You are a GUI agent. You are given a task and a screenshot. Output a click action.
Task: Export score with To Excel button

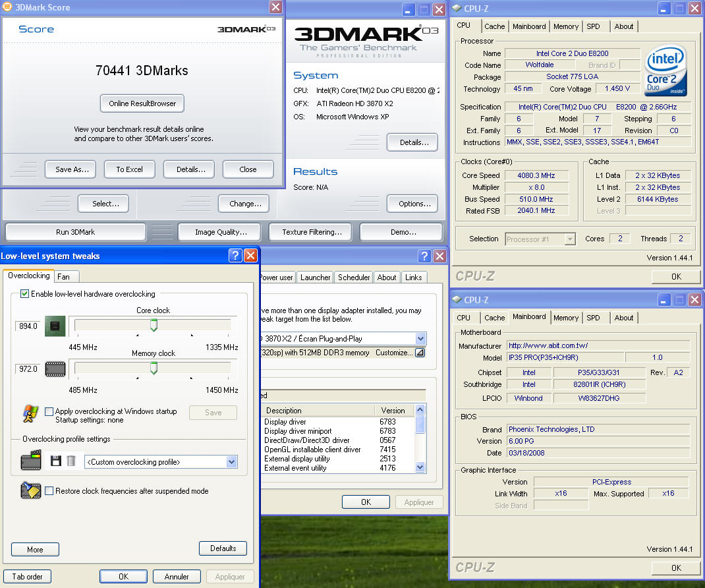pos(130,169)
